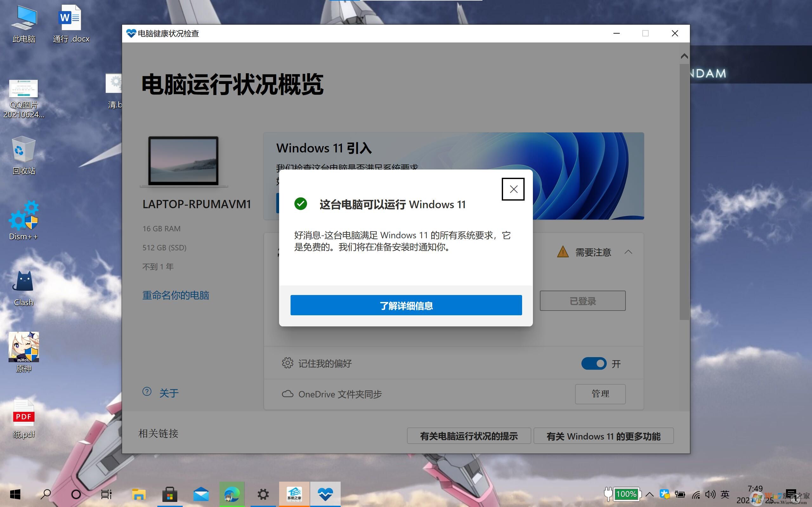Open Clash application icon
Image resolution: width=812 pixels, height=507 pixels.
pyautogui.click(x=23, y=282)
